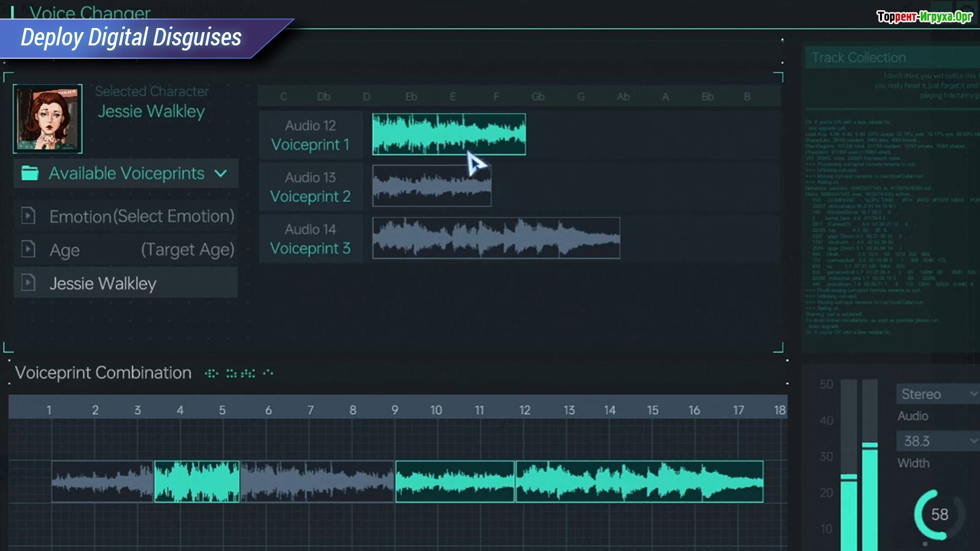The width and height of the screenshot is (980, 551).
Task: Click timeline marker 9 on ruler
Action: coord(395,410)
